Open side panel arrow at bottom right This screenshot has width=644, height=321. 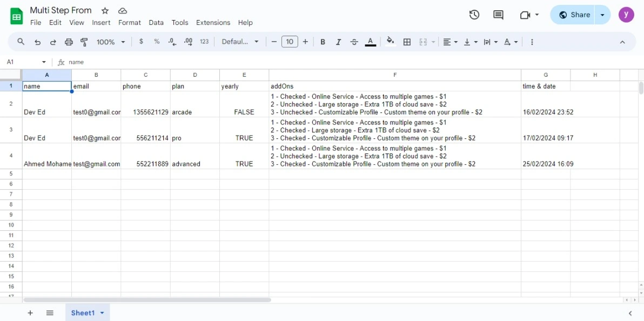630,313
